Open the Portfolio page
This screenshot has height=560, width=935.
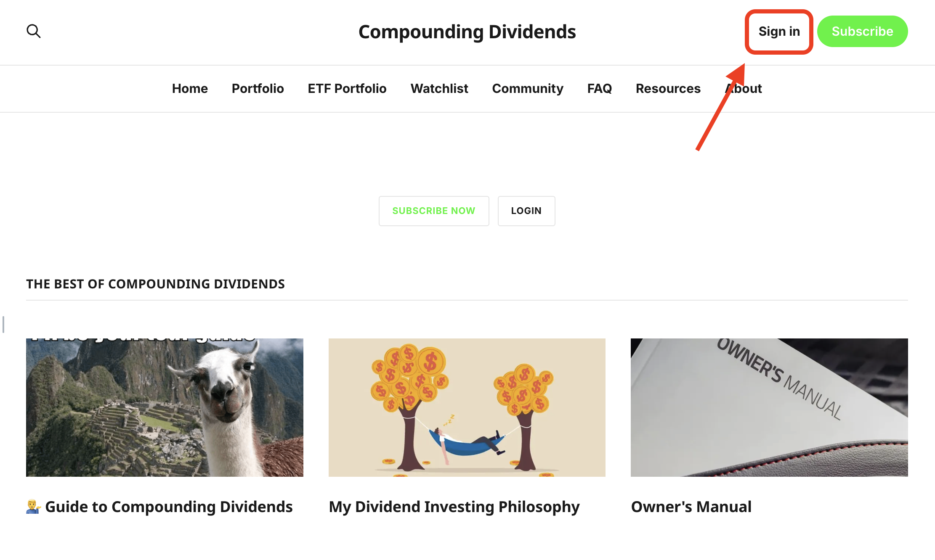point(258,88)
